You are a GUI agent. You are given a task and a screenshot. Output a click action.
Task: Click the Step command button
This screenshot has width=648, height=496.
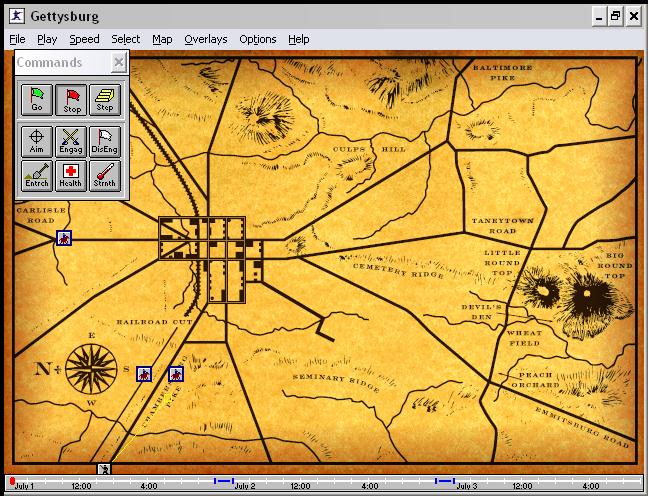pyautogui.click(x=105, y=100)
